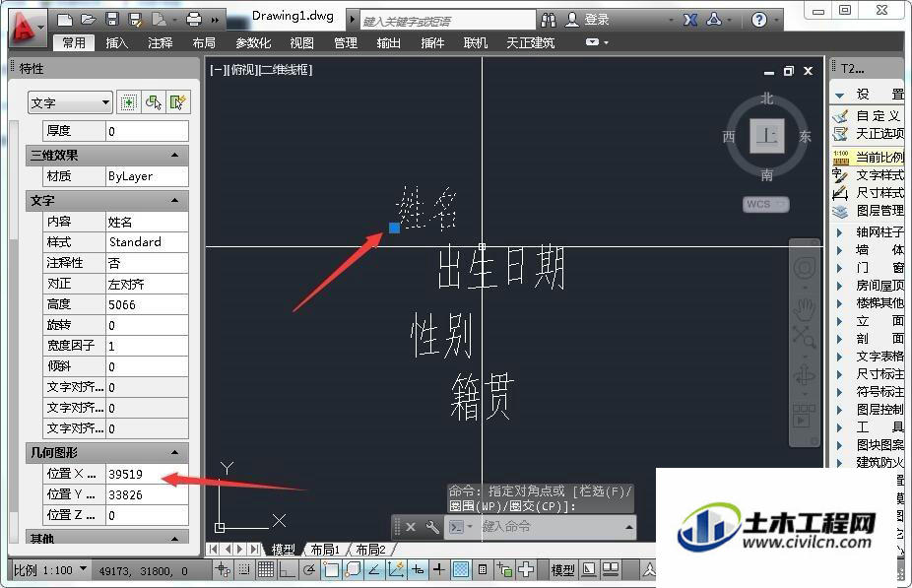Screen dimensions: 912x588
Task: Click the Select Objects icon in Properties
Action: (154, 103)
